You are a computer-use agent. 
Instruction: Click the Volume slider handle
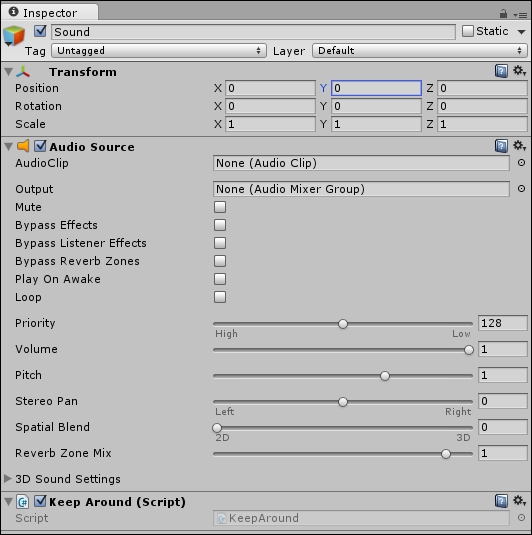[x=469, y=350]
